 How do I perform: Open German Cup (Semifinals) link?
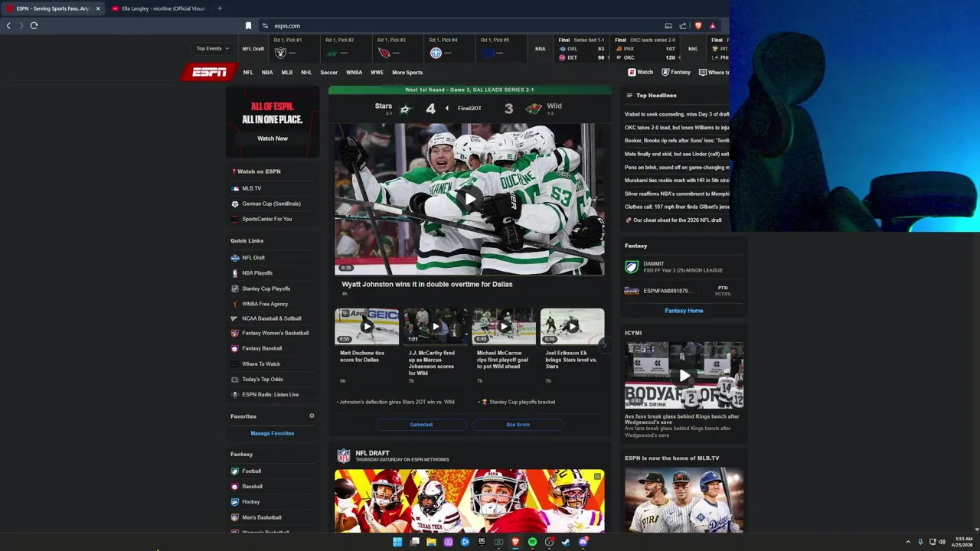(x=271, y=204)
